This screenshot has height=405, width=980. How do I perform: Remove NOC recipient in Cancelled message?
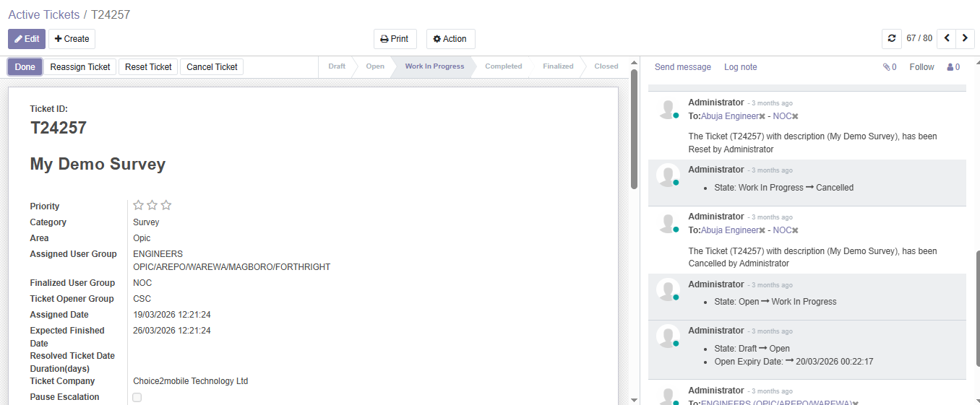pyautogui.click(x=795, y=230)
